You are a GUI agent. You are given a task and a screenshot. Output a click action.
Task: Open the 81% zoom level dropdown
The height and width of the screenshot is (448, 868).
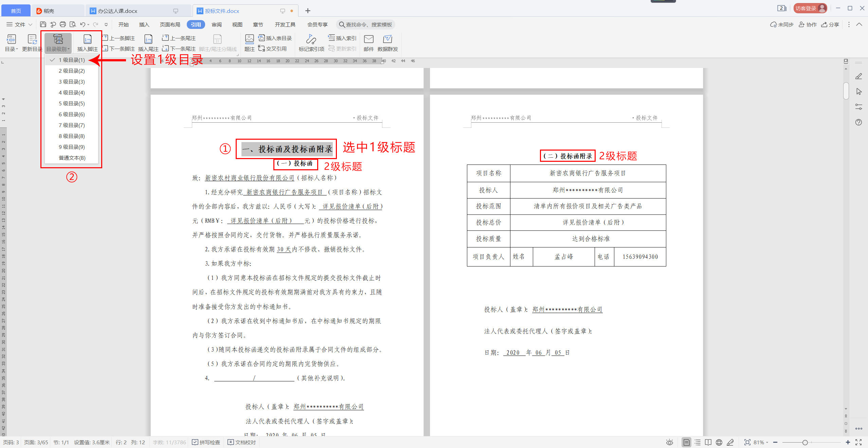pyautogui.click(x=761, y=442)
